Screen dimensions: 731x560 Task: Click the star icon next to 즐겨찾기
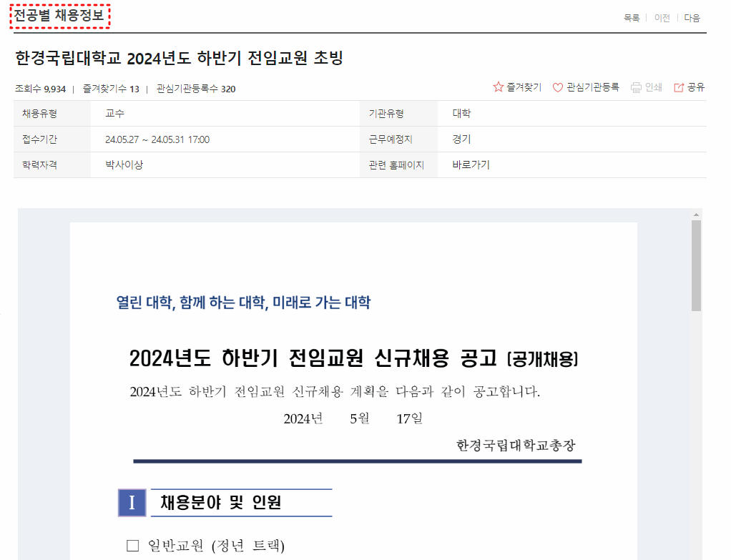click(498, 87)
